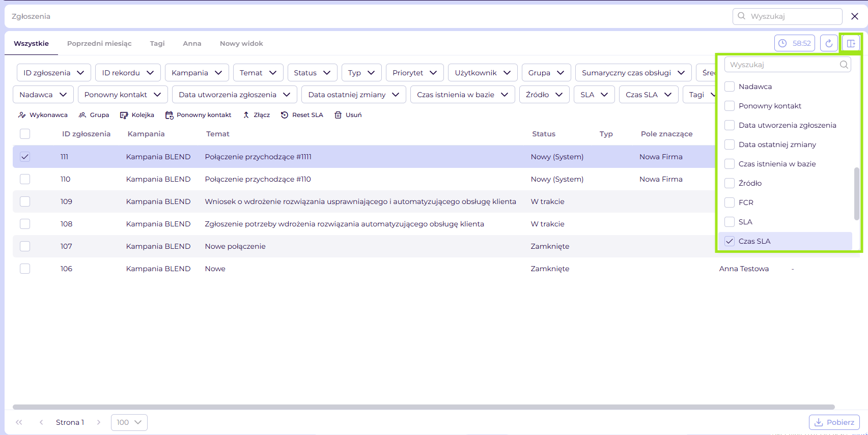The width and height of the screenshot is (868, 435).
Task: Switch to the Poprzedni miesiąc tab
Action: pos(99,44)
